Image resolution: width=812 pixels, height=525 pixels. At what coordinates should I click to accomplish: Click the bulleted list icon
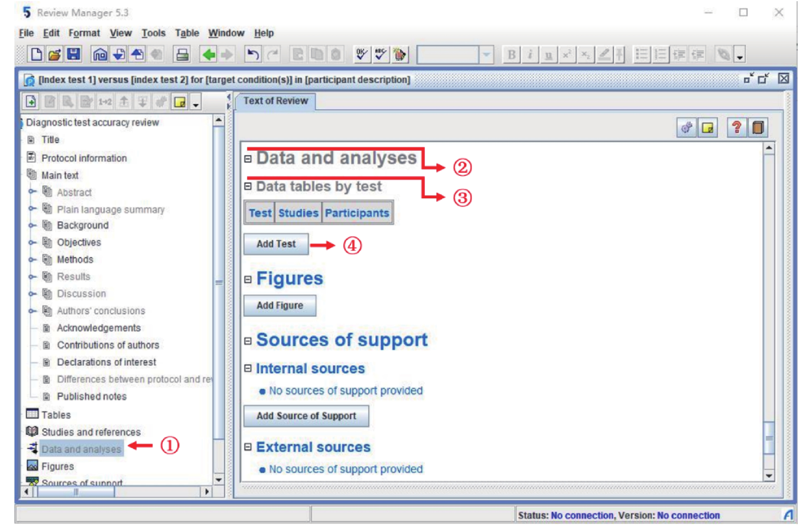pyautogui.click(x=642, y=55)
